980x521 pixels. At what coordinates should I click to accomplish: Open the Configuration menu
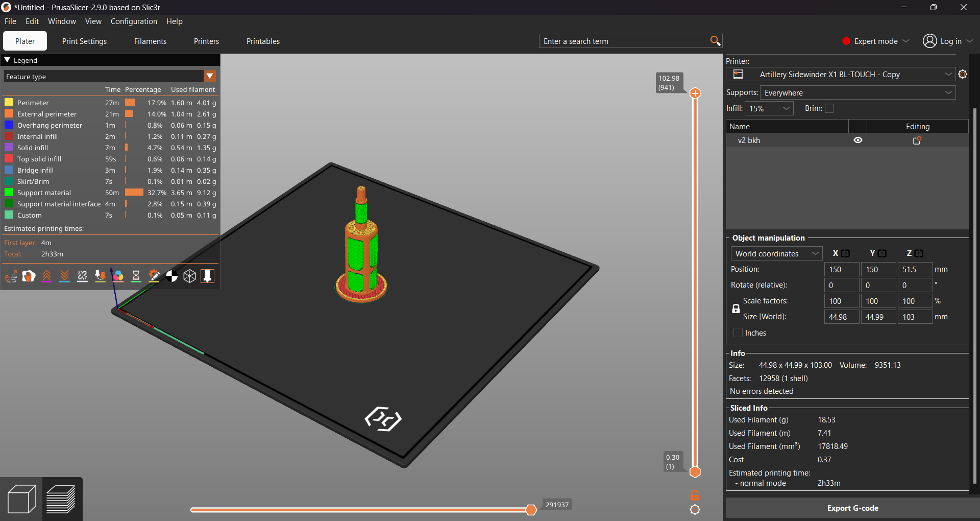[x=134, y=21]
